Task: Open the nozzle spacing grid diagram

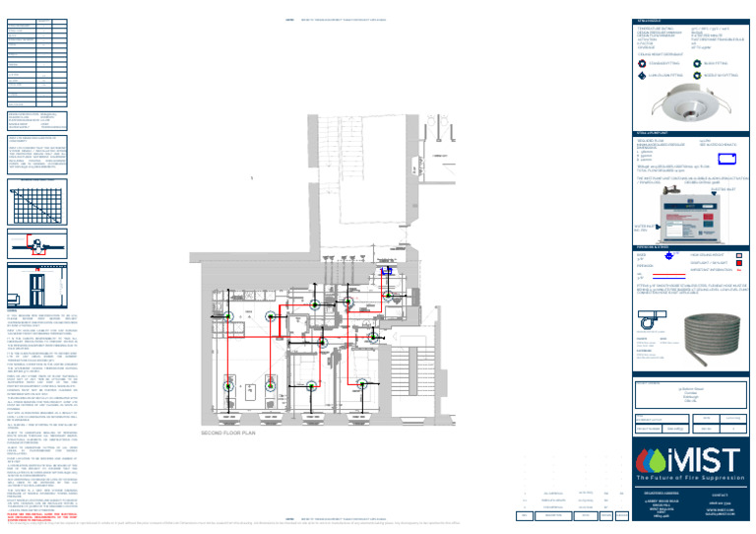Action: [x=37, y=202]
